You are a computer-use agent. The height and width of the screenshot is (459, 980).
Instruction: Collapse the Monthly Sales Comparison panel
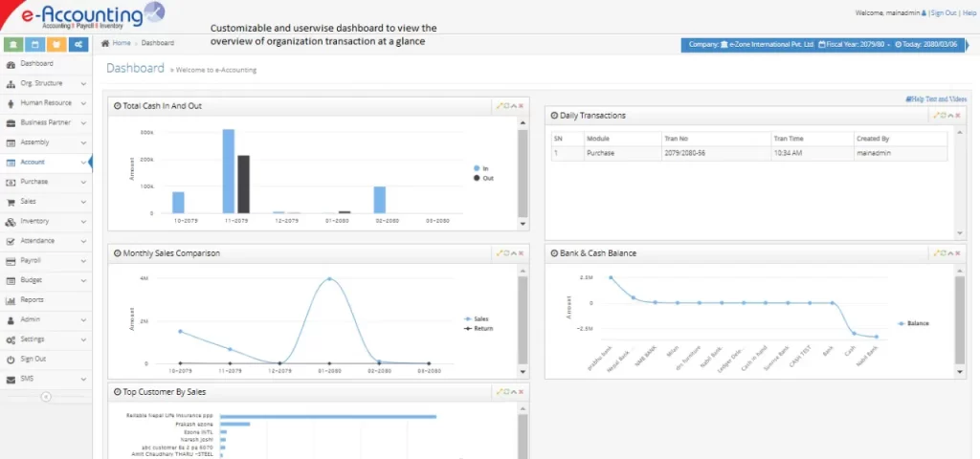[x=514, y=253]
